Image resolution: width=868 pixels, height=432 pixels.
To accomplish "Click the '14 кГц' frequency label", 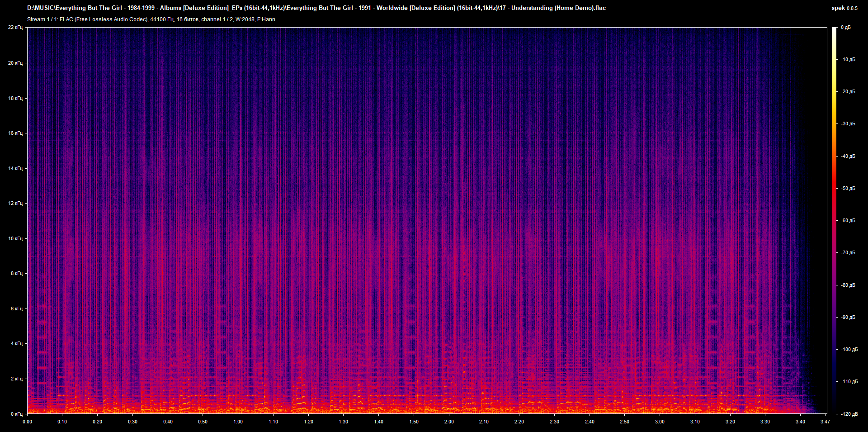I will tap(15, 168).
